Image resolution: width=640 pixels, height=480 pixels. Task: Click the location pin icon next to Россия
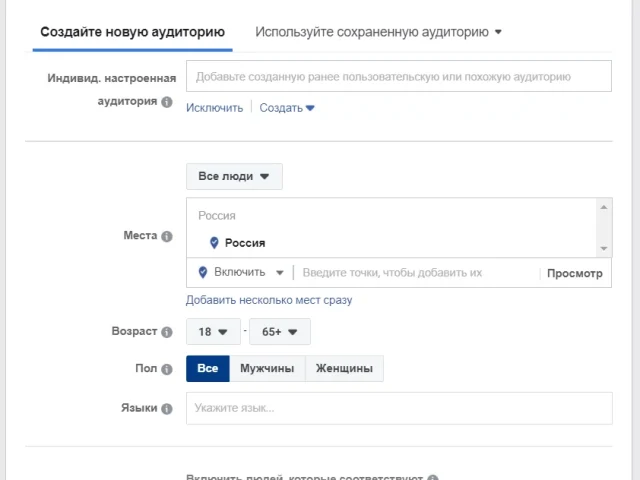click(214, 243)
